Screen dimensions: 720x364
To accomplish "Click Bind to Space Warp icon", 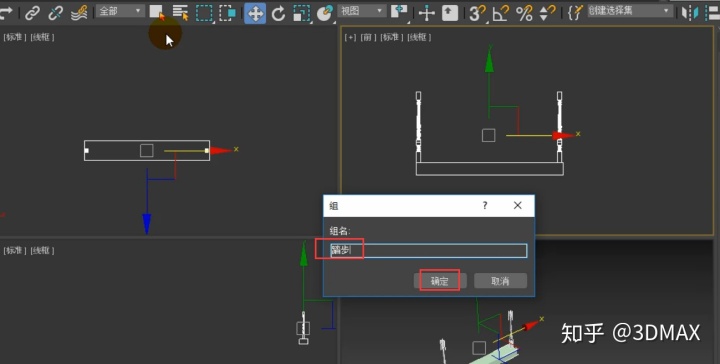I will pyautogui.click(x=79, y=13).
